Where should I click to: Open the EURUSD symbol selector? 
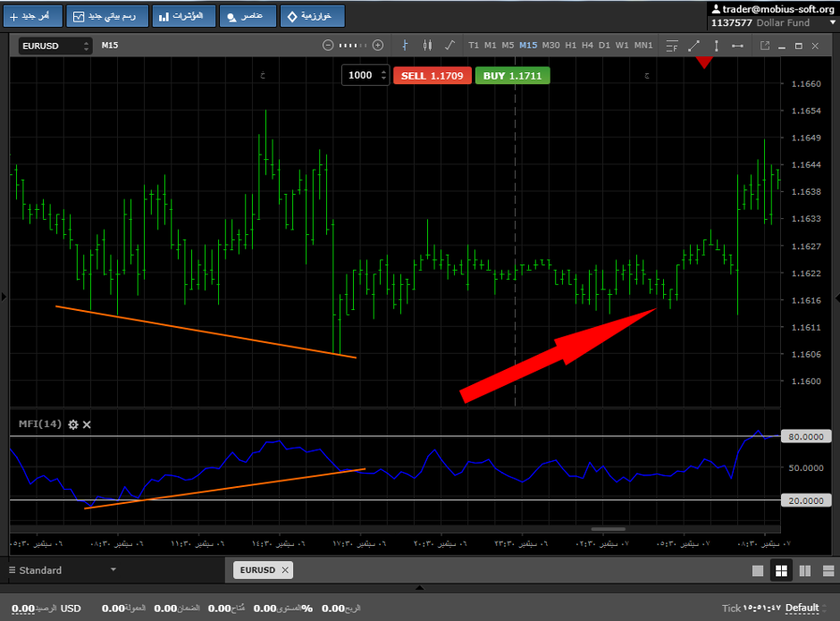tap(55, 46)
